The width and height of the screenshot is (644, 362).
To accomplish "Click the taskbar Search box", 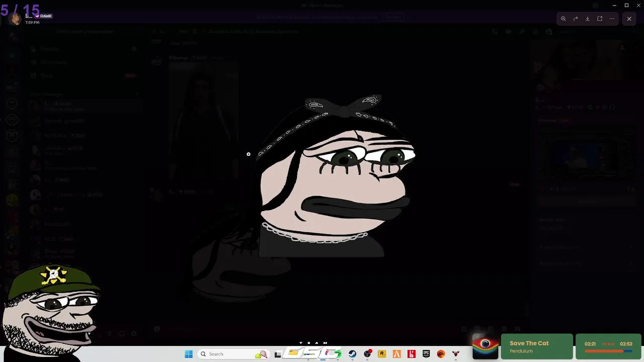I will [234, 354].
